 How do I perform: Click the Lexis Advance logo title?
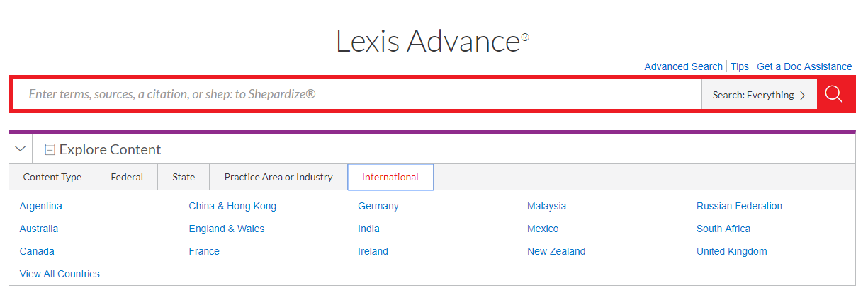coord(432,41)
